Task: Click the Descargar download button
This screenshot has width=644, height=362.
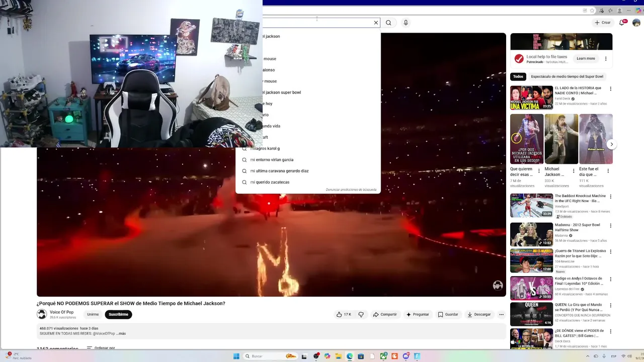Action: pyautogui.click(x=479, y=315)
